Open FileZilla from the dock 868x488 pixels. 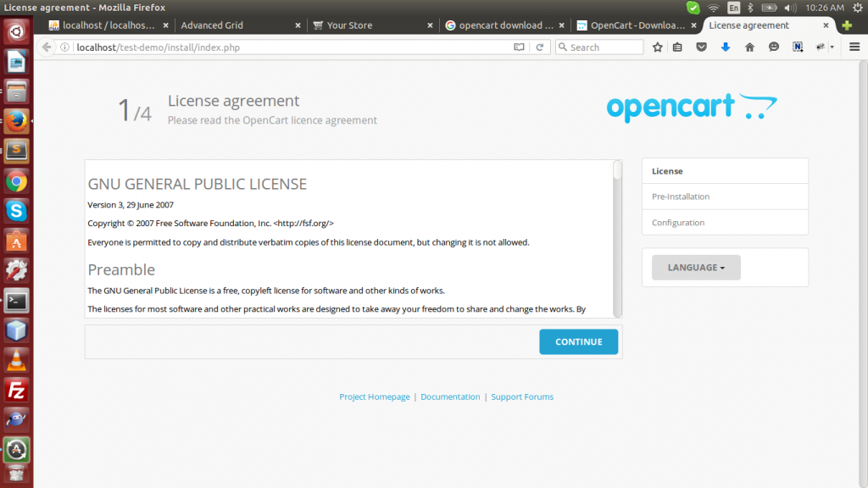pyautogui.click(x=16, y=391)
